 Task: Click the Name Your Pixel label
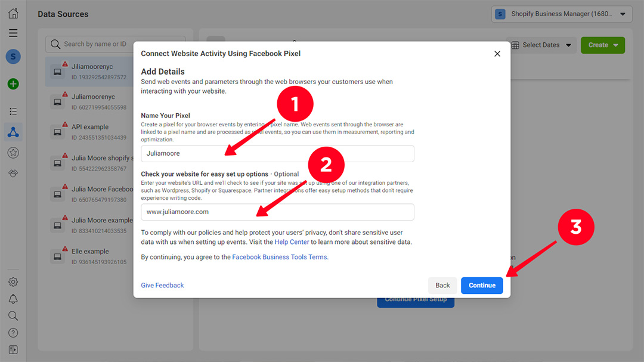[x=166, y=116]
